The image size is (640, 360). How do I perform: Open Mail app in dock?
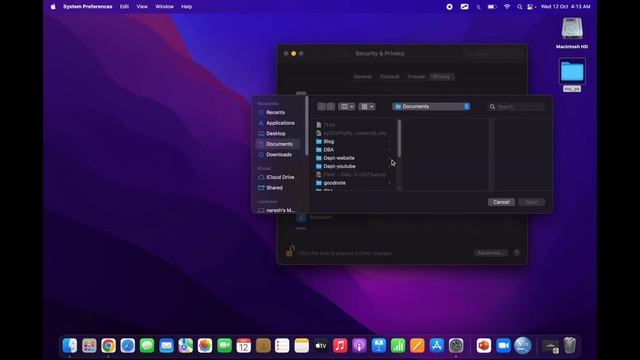coord(166,346)
